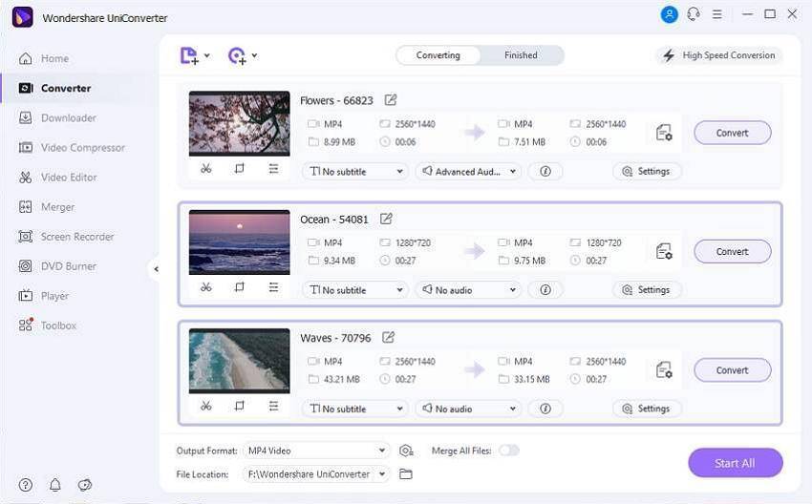Open Video Compressor from the sidebar
This screenshot has height=504, width=812.
(82, 148)
